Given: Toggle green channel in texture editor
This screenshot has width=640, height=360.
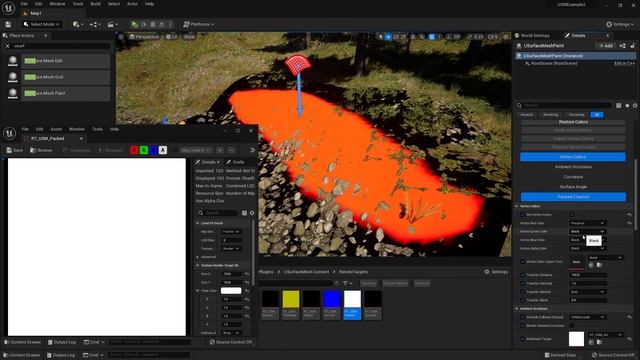Looking at the screenshot, I should point(144,150).
